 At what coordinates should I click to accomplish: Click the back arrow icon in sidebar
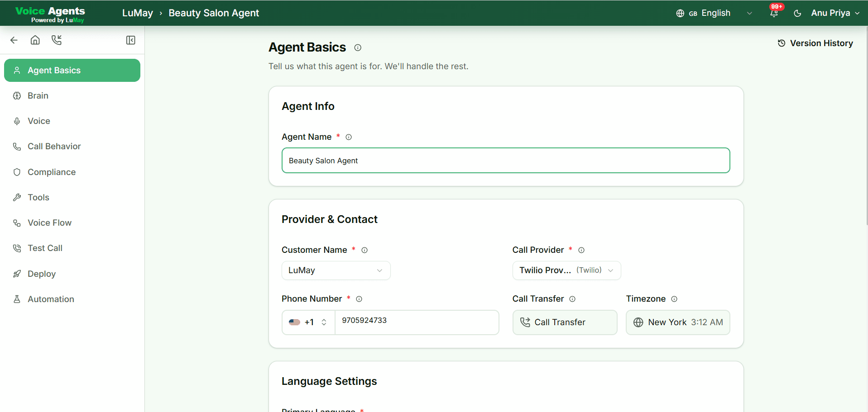tap(14, 40)
